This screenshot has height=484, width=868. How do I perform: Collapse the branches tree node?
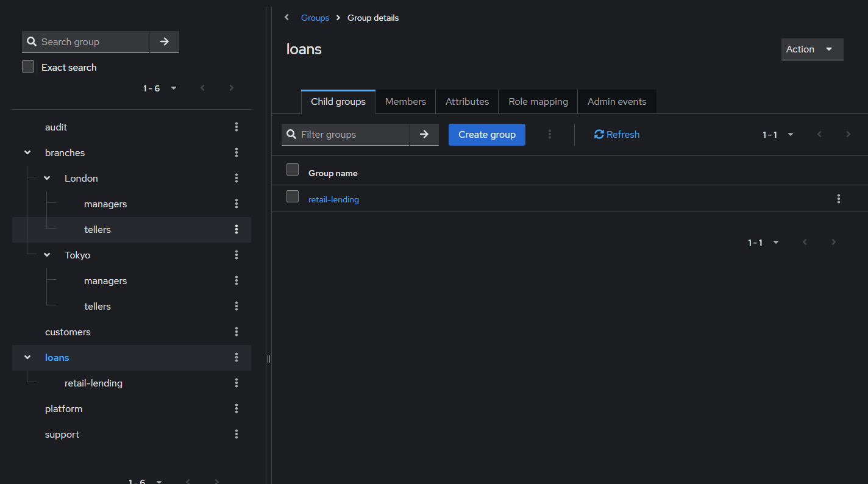[27, 152]
